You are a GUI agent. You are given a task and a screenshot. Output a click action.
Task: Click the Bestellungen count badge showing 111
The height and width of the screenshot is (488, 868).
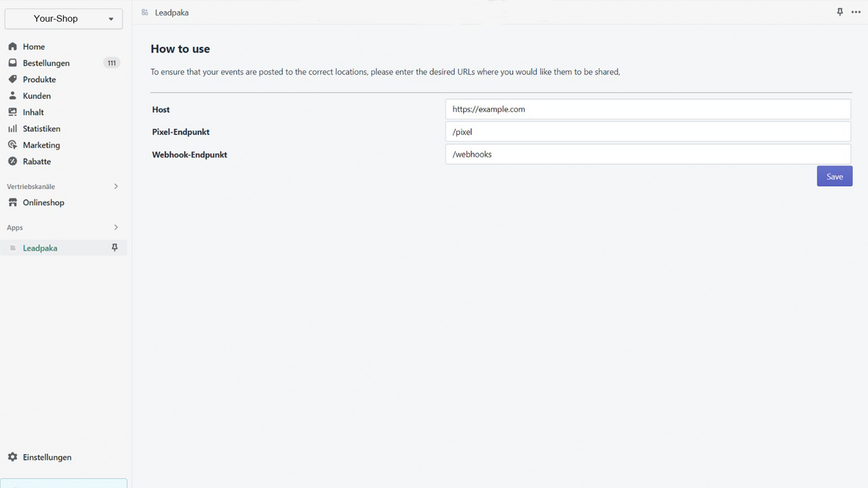pos(111,62)
